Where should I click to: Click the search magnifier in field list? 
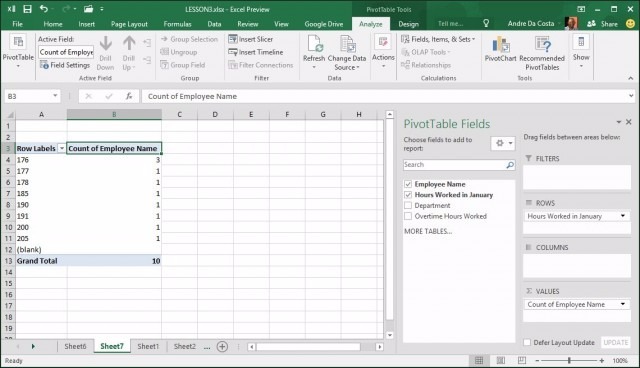pos(510,165)
